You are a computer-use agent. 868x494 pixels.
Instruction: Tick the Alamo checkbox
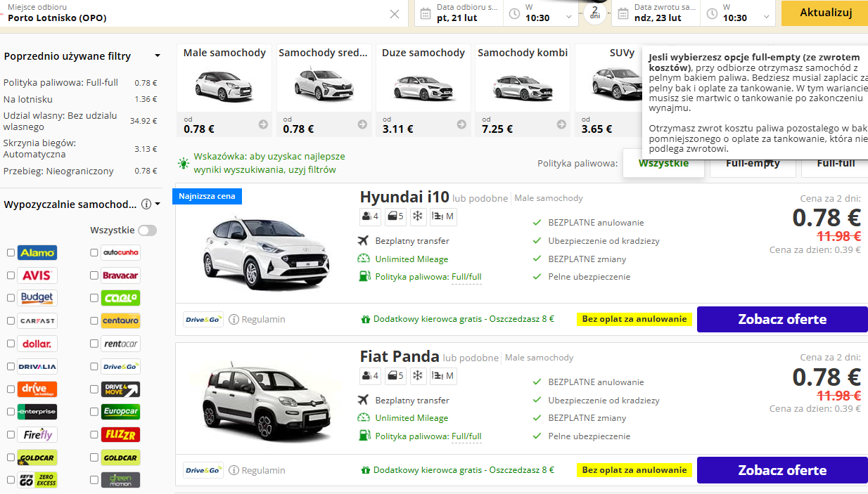tap(11, 252)
